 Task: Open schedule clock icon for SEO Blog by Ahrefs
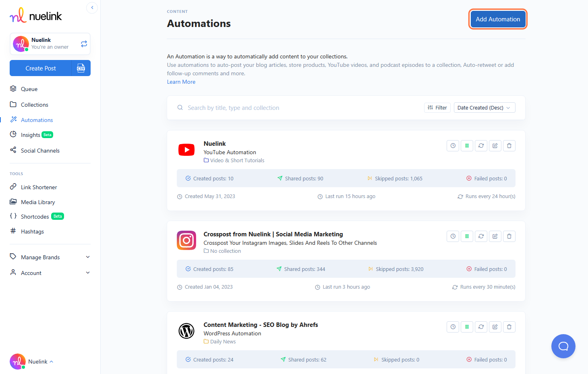(x=453, y=327)
